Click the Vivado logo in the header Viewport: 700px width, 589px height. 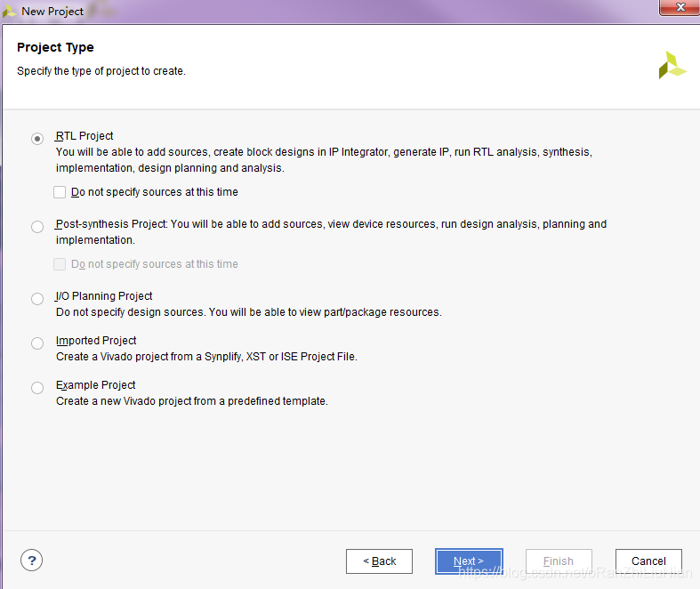[672, 65]
